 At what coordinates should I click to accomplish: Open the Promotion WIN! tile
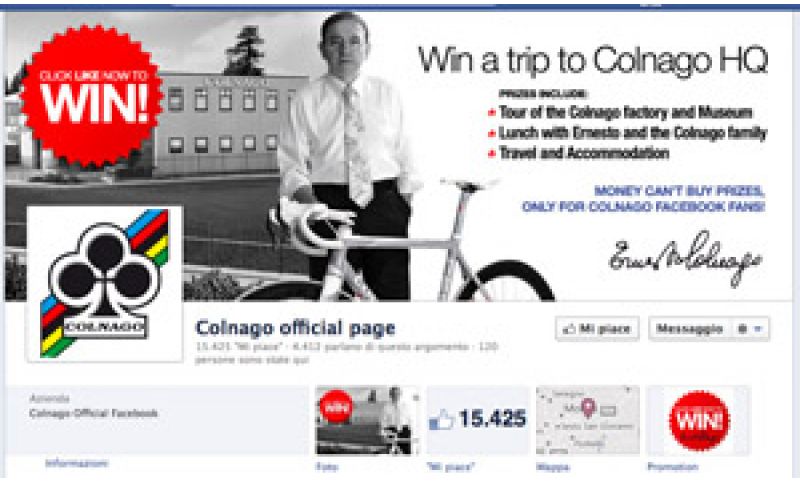tap(699, 421)
